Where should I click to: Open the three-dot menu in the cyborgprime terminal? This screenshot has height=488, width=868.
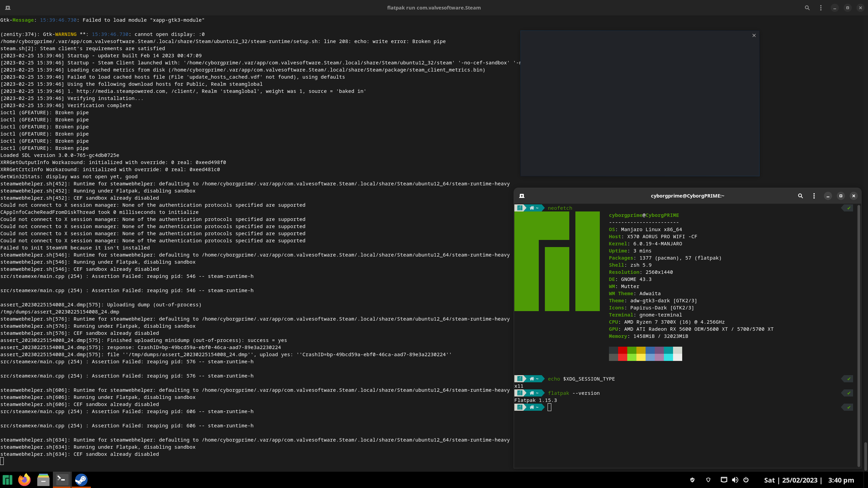coord(813,196)
